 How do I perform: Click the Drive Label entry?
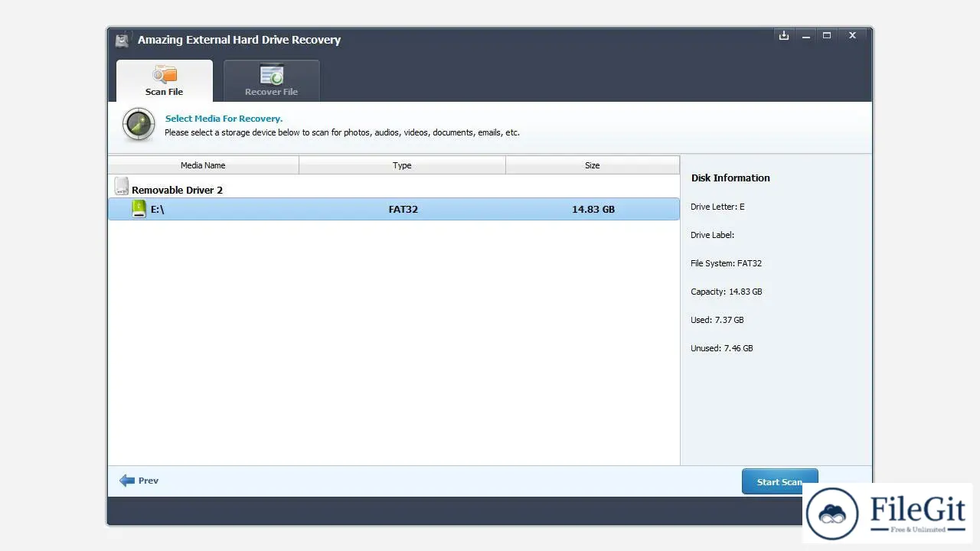tap(712, 235)
